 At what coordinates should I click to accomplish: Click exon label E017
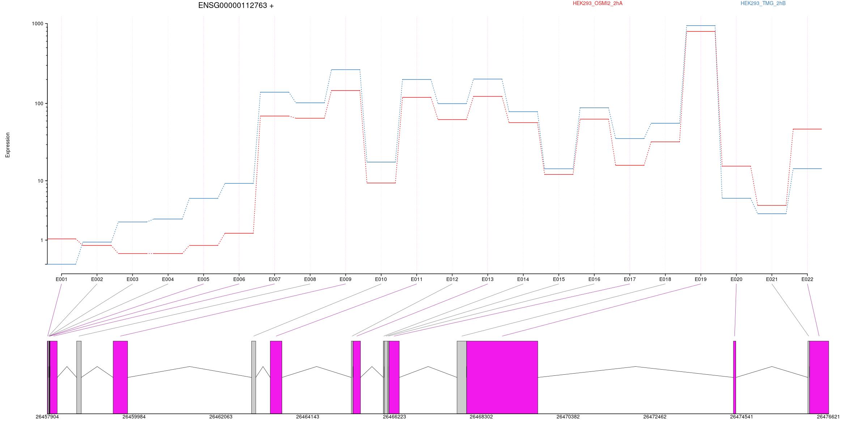[x=630, y=279]
